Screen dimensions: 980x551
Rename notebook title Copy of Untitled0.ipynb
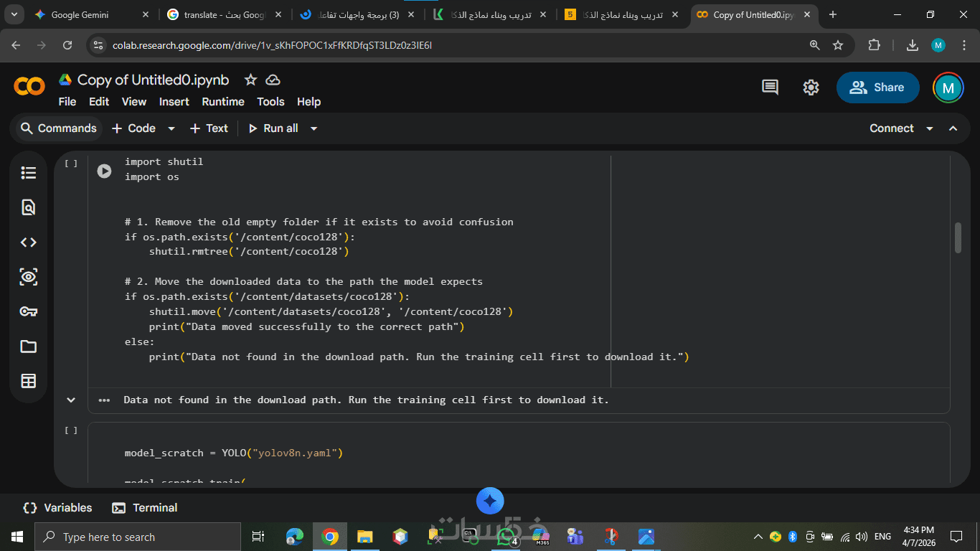[154, 80]
